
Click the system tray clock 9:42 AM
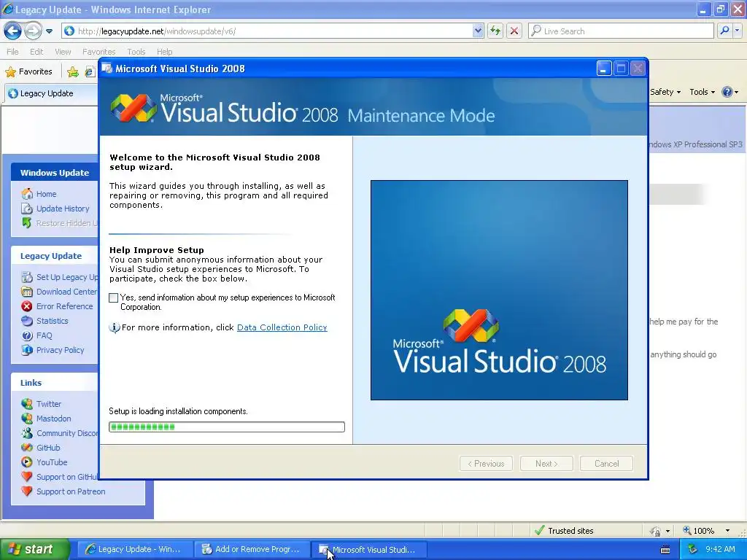point(720,550)
